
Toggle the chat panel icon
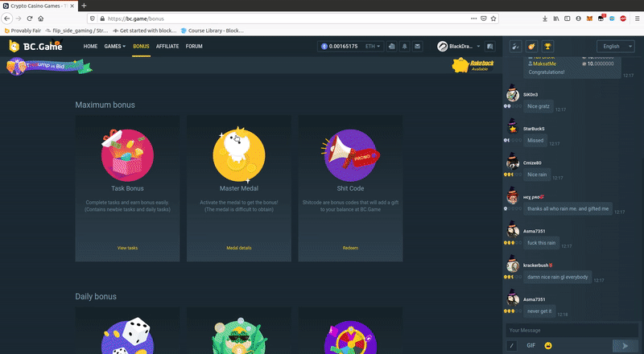click(x=490, y=47)
